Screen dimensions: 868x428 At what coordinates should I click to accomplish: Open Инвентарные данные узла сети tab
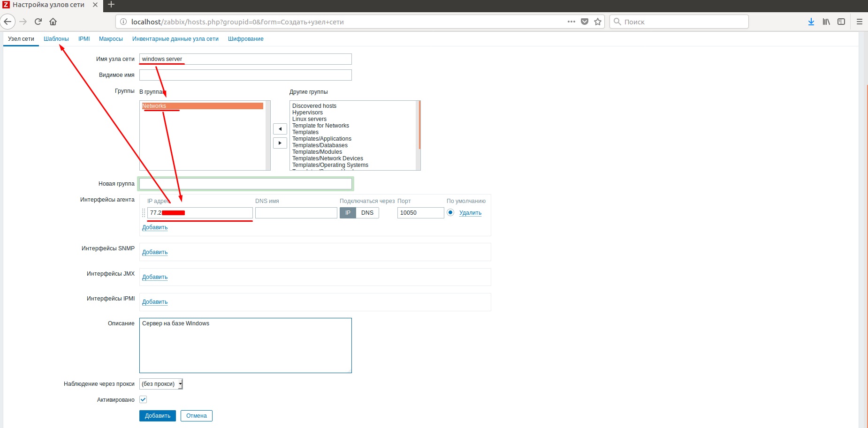pyautogui.click(x=175, y=39)
